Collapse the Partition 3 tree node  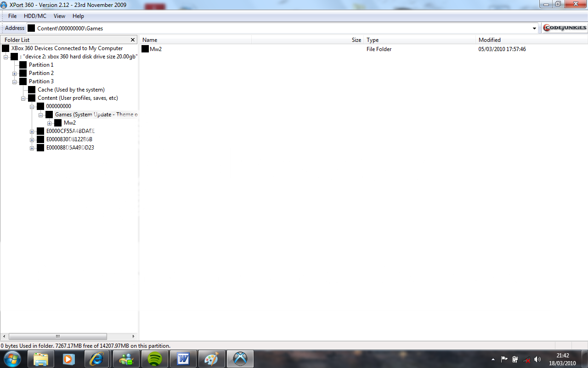pyautogui.click(x=15, y=82)
